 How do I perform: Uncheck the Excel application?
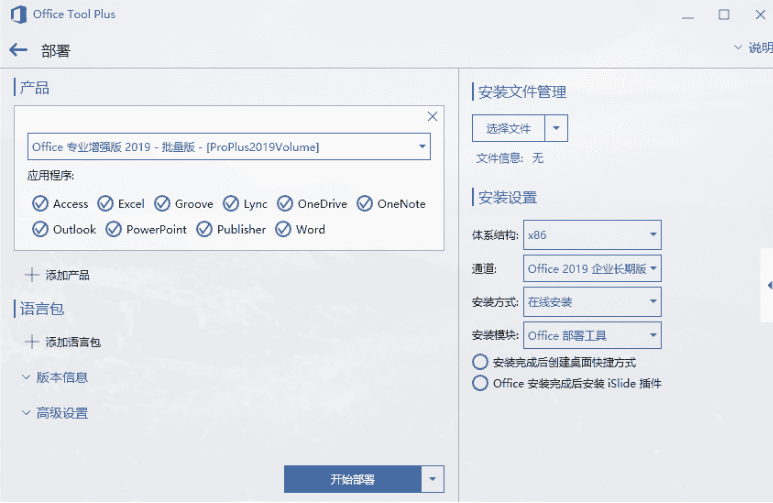[x=105, y=204]
